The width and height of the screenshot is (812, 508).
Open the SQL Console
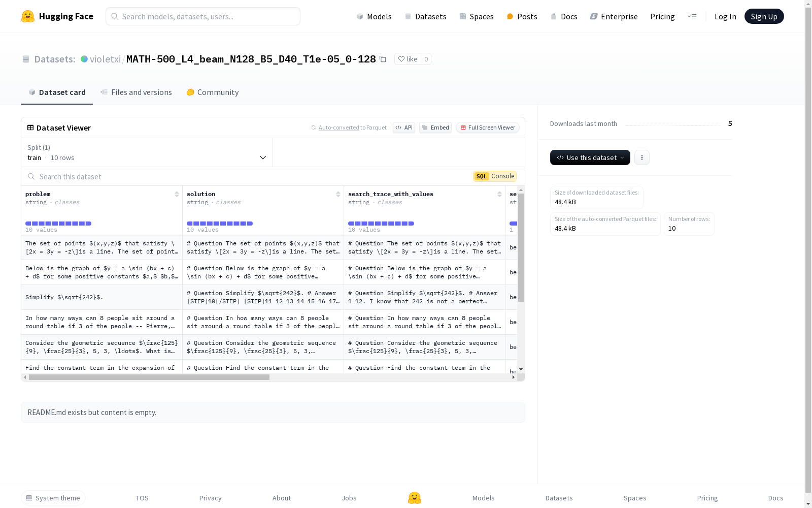click(x=495, y=176)
